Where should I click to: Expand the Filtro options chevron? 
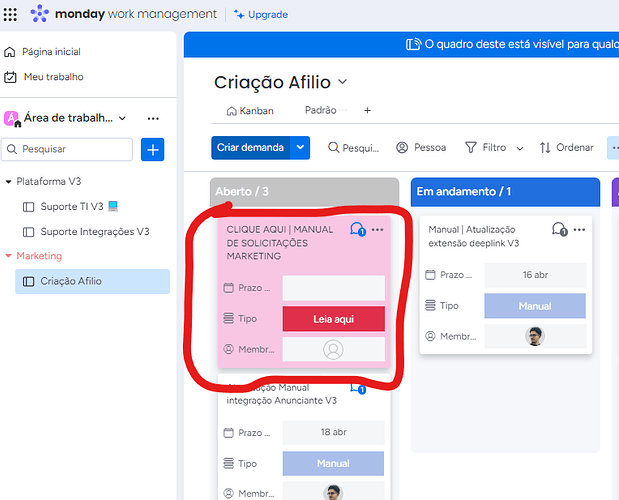[x=520, y=148]
